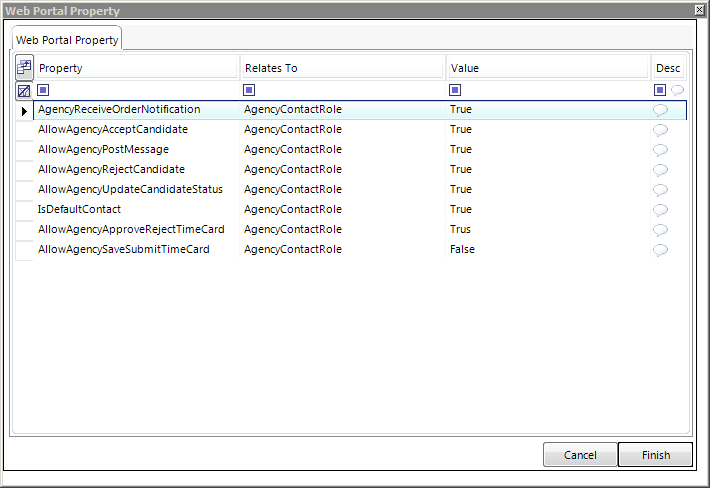
Task: Open description bubble for AllowAgencyApproveRejectTimeCard
Action: coord(661,230)
